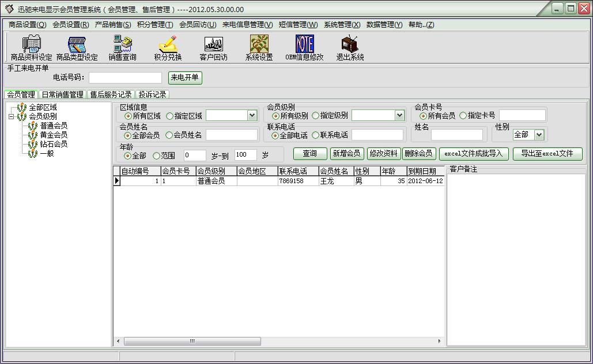Image resolution: width=593 pixels, height=364 pixels.
Task: Click the 查询 button
Action: (309, 154)
